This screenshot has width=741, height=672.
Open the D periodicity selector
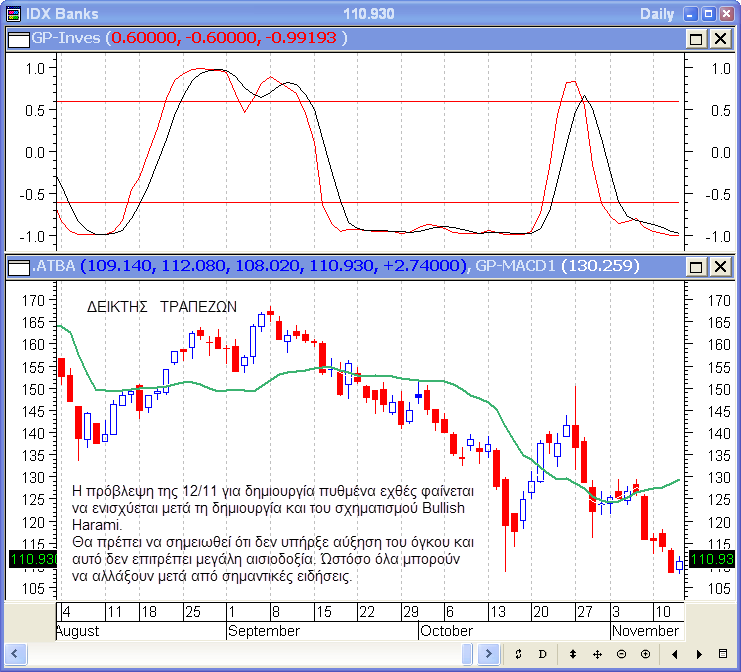click(543, 654)
